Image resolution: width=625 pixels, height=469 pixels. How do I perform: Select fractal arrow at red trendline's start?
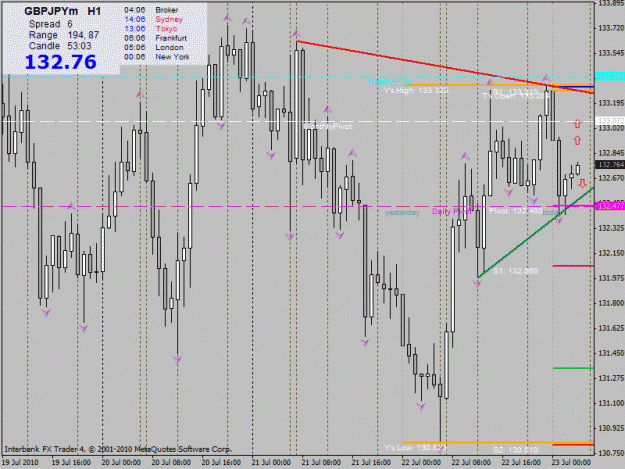(296, 33)
